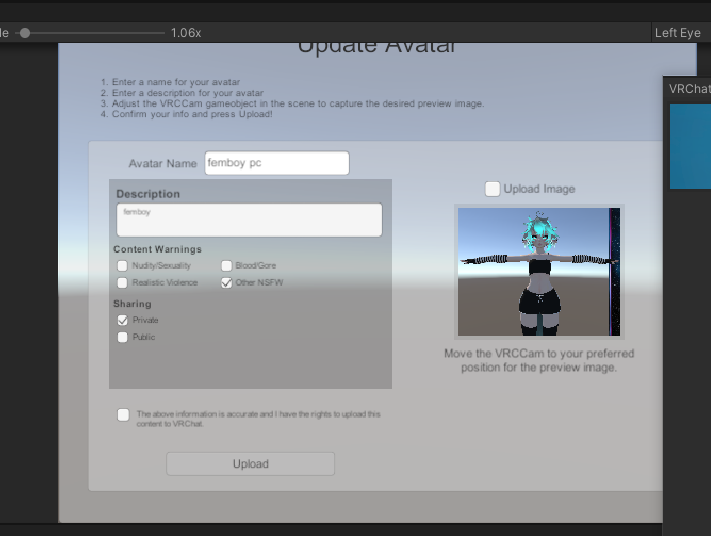The width and height of the screenshot is (711, 536).
Task: Open the Left Eye dropdown
Action: click(680, 33)
